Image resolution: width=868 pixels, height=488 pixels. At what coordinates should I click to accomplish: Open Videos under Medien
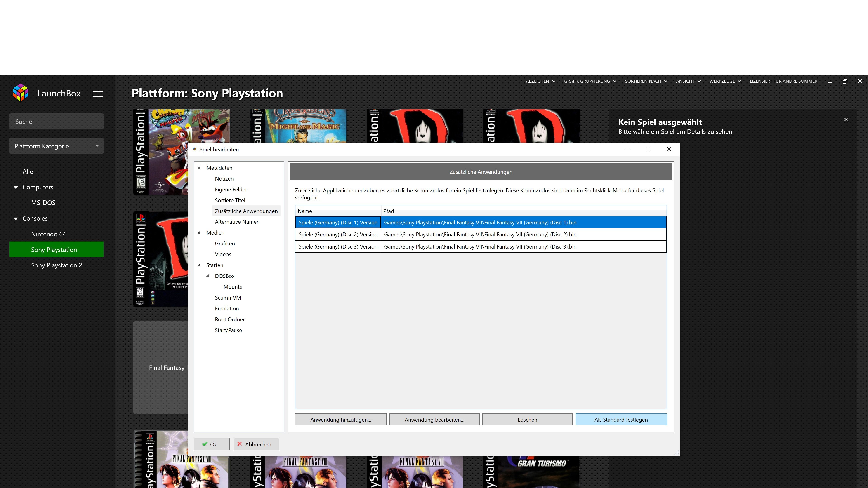coord(223,254)
